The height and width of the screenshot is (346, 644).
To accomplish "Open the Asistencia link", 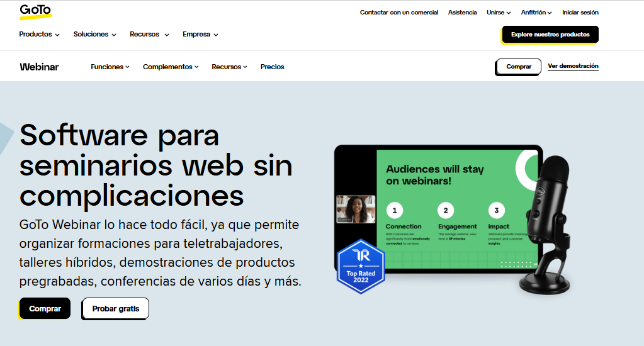I will (462, 13).
